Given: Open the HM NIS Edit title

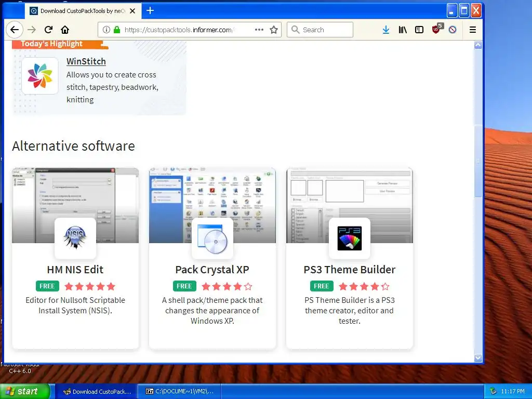Looking at the screenshot, I should pos(75,270).
